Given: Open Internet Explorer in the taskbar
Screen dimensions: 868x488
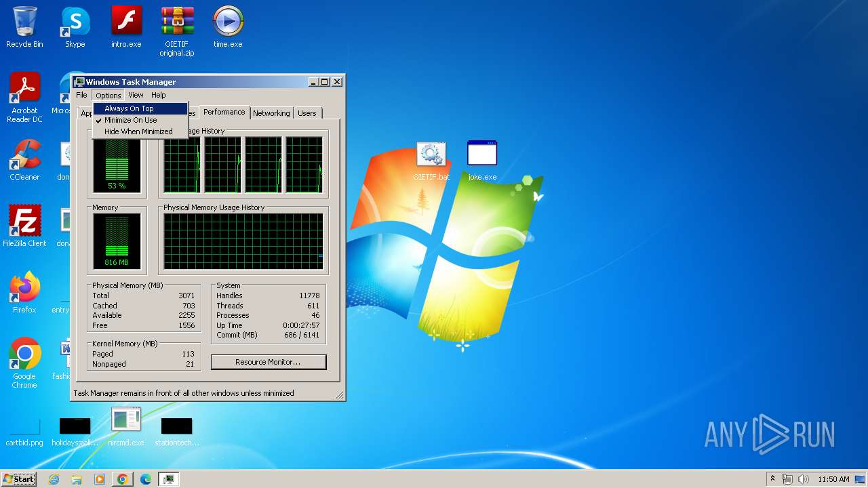Looking at the screenshot, I should 54,479.
